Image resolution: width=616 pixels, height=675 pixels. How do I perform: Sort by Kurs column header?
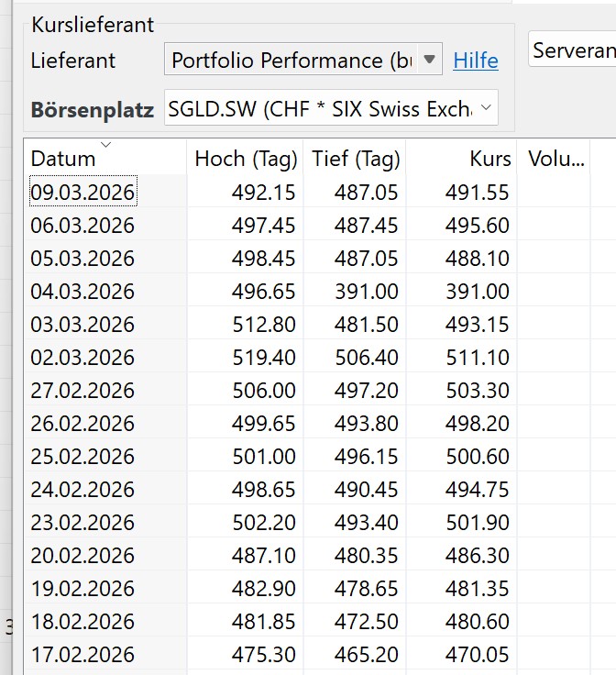[x=490, y=159]
